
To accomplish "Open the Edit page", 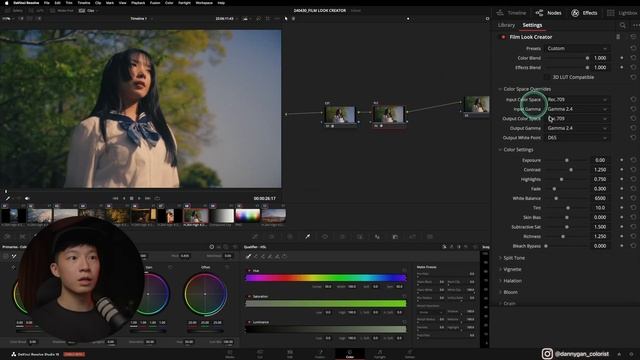I will (290, 354).
